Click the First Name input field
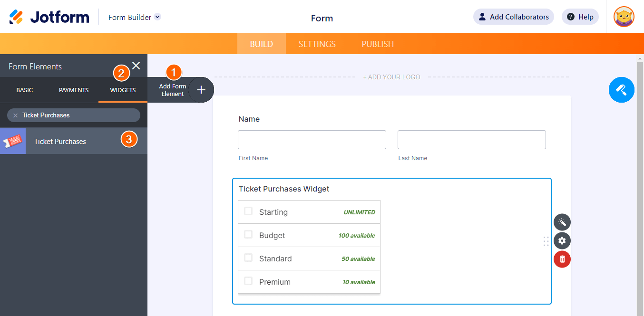Screen dimensions: 644x316 click(312, 140)
